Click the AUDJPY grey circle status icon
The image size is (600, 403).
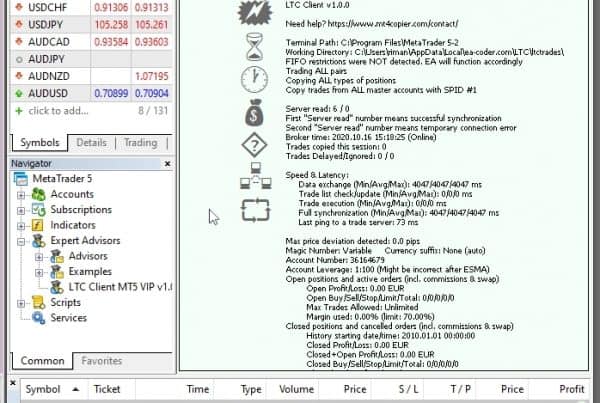click(19, 59)
